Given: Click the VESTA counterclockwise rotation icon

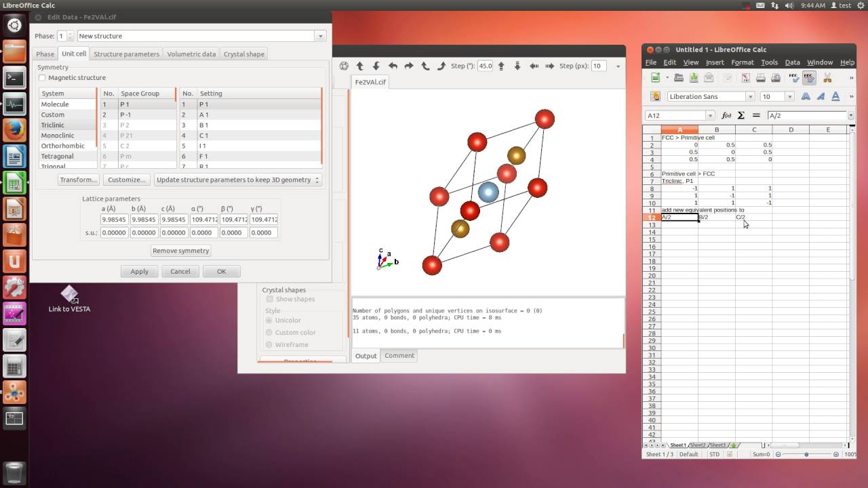Looking at the screenshot, I should (425, 66).
